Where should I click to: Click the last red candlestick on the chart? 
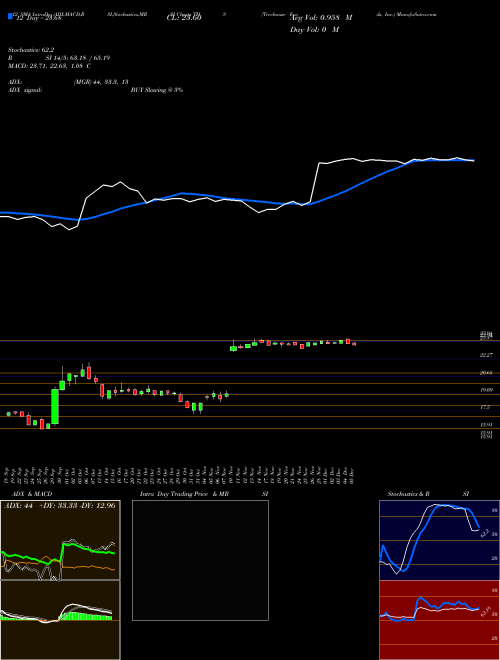tap(354, 344)
